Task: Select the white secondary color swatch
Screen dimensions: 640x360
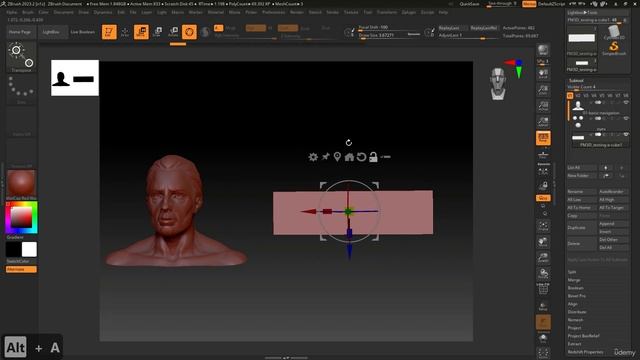Action: (x=29, y=249)
